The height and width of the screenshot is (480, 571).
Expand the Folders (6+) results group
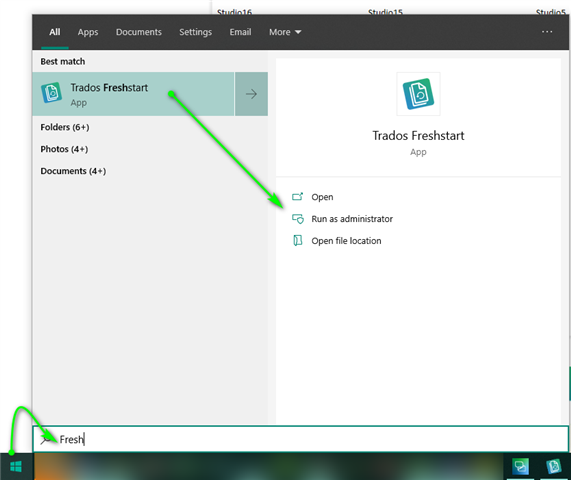point(65,127)
